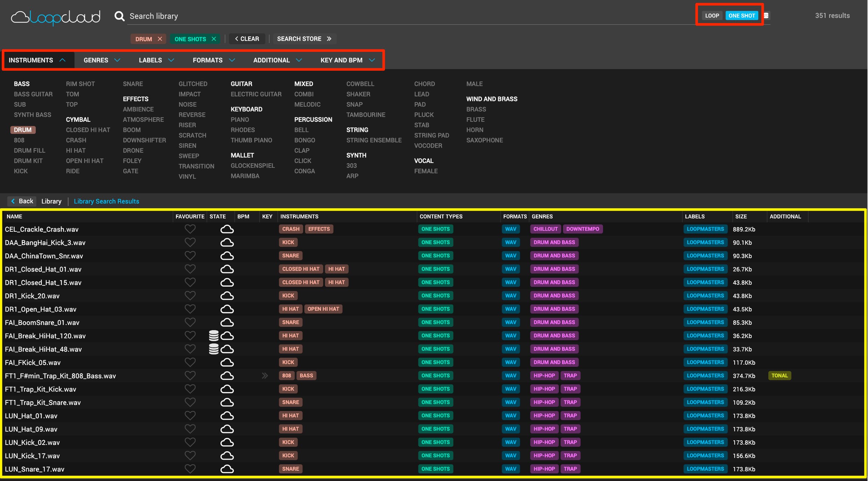Image resolution: width=868 pixels, height=481 pixels.
Task: Click the database stack icon for FAI_Break_HiHat_120.wav
Action: pyautogui.click(x=214, y=335)
